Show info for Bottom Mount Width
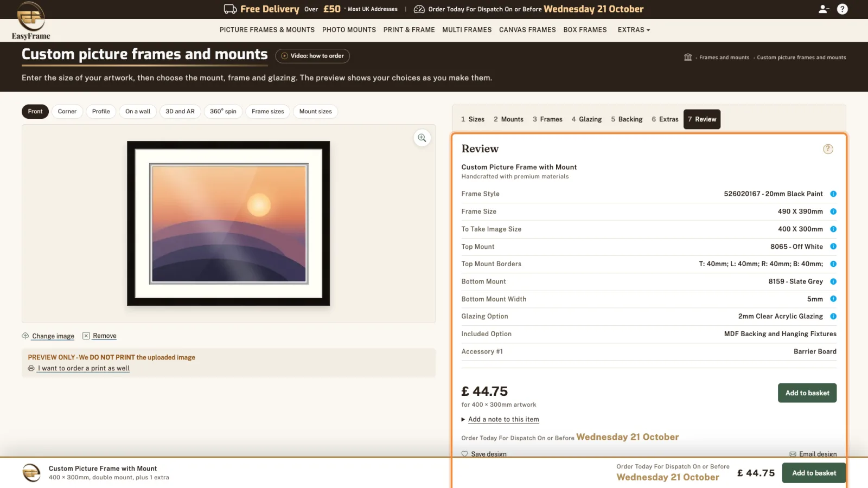 click(833, 299)
